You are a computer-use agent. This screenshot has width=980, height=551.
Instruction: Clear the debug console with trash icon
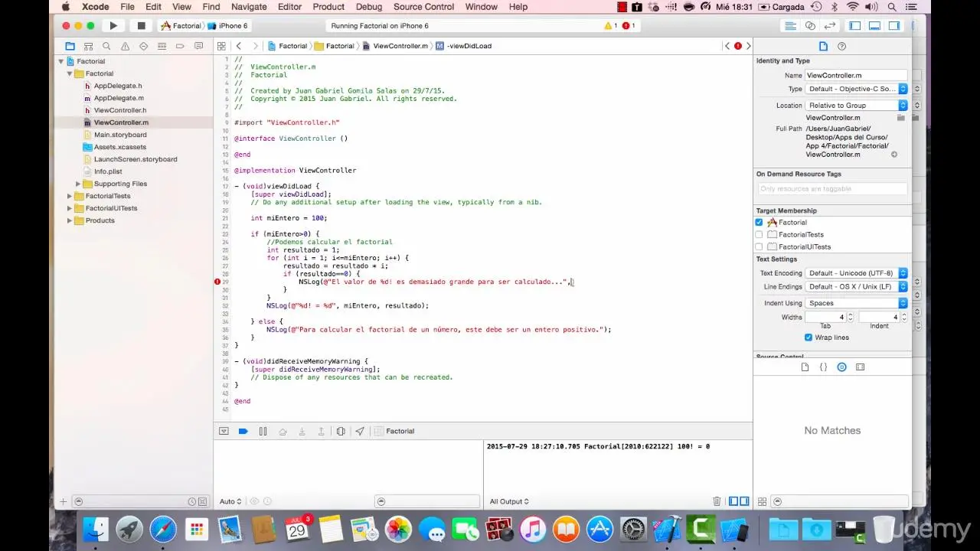click(717, 501)
